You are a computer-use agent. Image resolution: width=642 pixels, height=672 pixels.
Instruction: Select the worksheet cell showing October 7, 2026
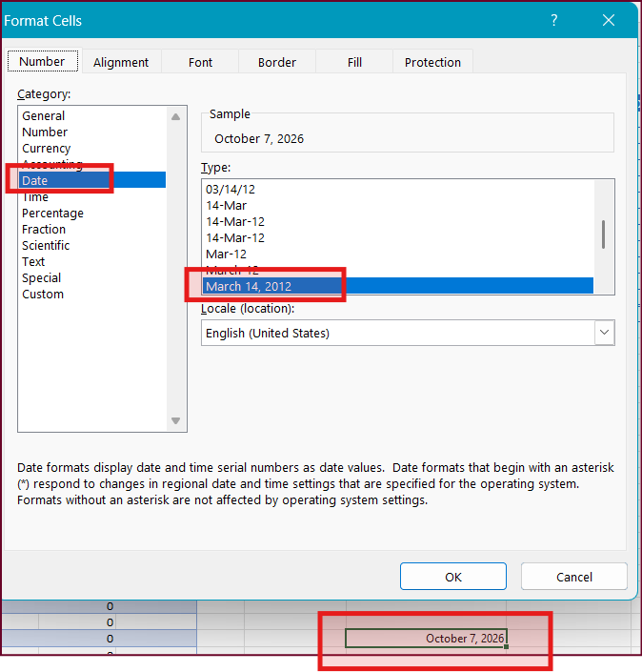tap(426, 638)
